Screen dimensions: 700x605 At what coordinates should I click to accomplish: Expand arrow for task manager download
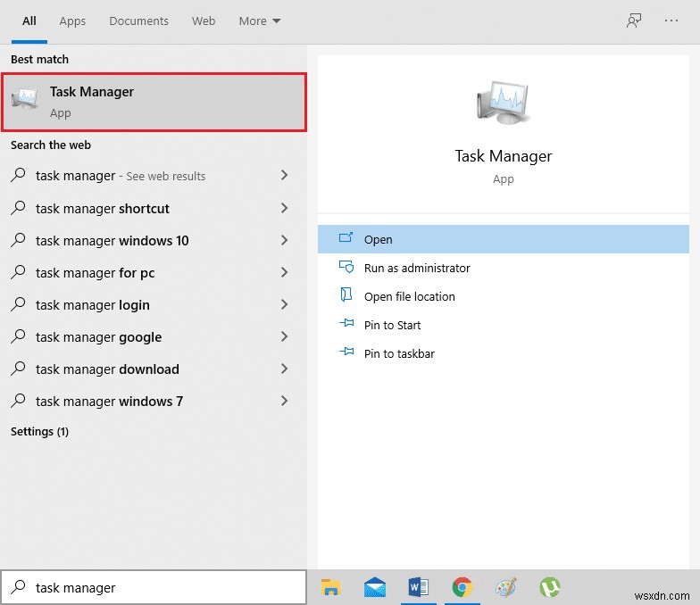tap(284, 369)
